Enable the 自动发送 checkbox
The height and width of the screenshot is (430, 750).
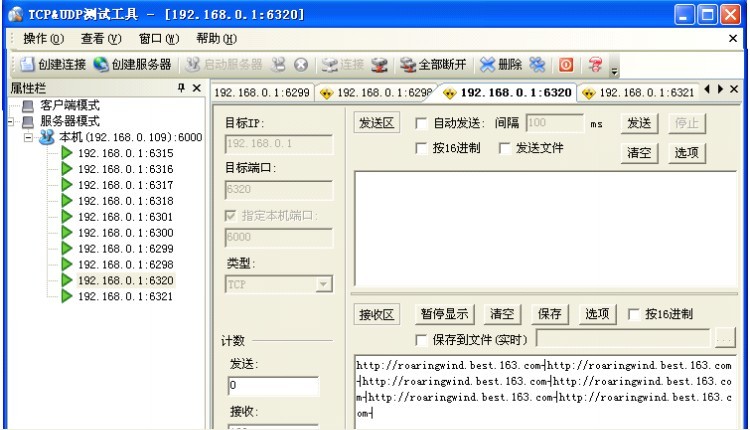pyautogui.click(x=422, y=124)
